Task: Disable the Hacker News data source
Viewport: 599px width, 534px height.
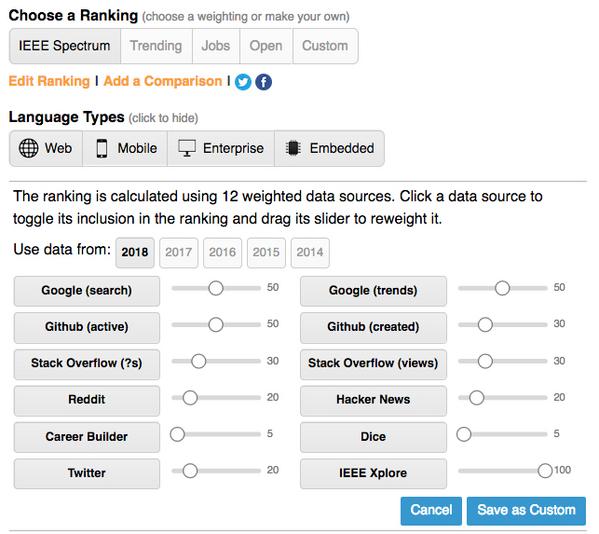Action: click(373, 400)
